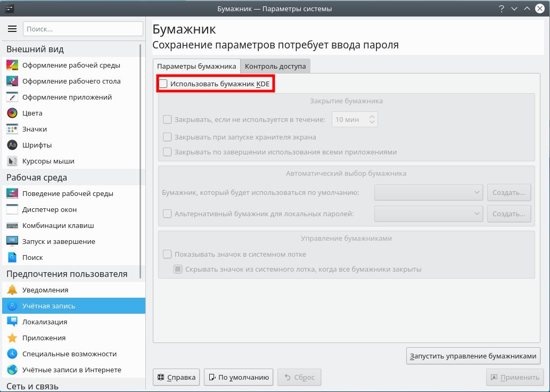Click the Уведомления bell icon
This screenshot has width=550, height=392.
[x=12, y=290]
